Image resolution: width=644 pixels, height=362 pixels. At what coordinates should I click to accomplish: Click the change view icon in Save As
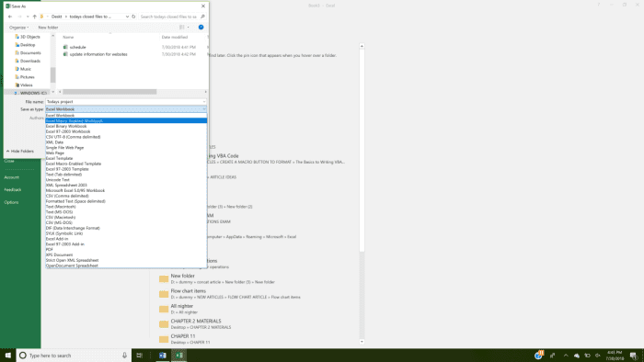[181, 27]
